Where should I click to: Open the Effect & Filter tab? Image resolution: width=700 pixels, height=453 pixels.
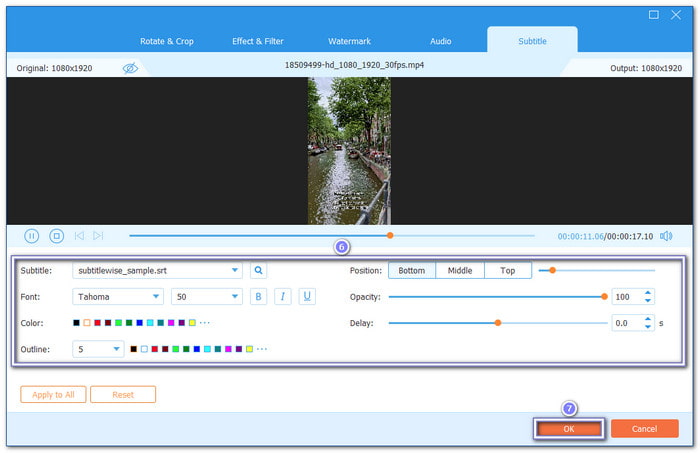click(258, 41)
